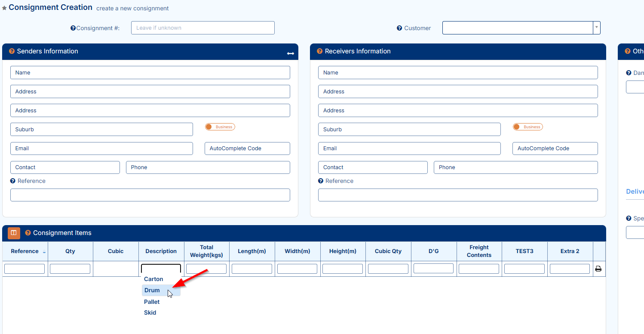This screenshot has width=644, height=334.
Task: Click the help icon next to Consignment #
Action: tap(73, 28)
